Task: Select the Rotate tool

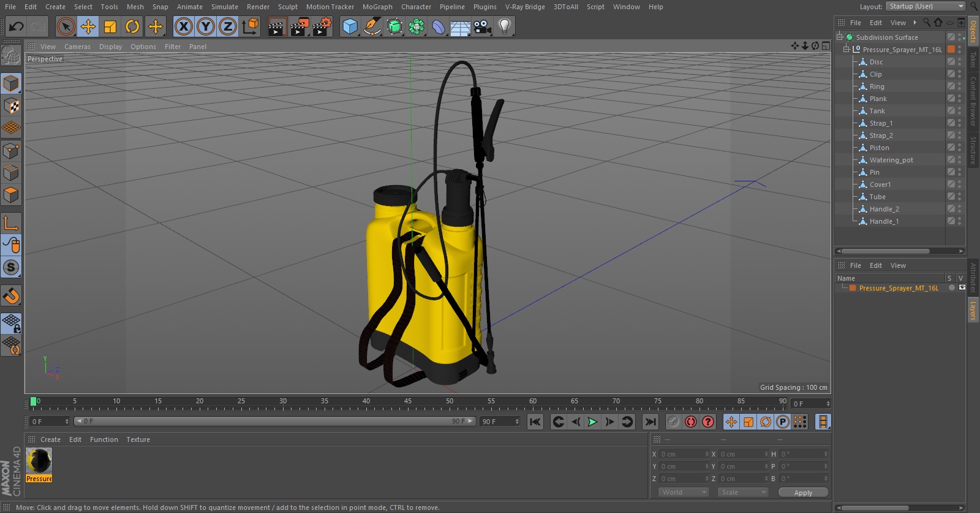Action: 132,26
